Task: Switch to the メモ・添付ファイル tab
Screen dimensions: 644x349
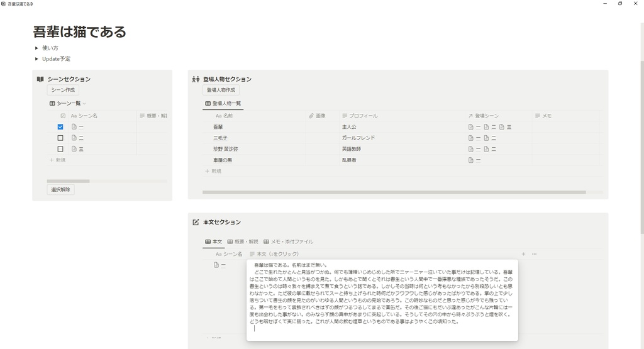Action: coord(288,242)
